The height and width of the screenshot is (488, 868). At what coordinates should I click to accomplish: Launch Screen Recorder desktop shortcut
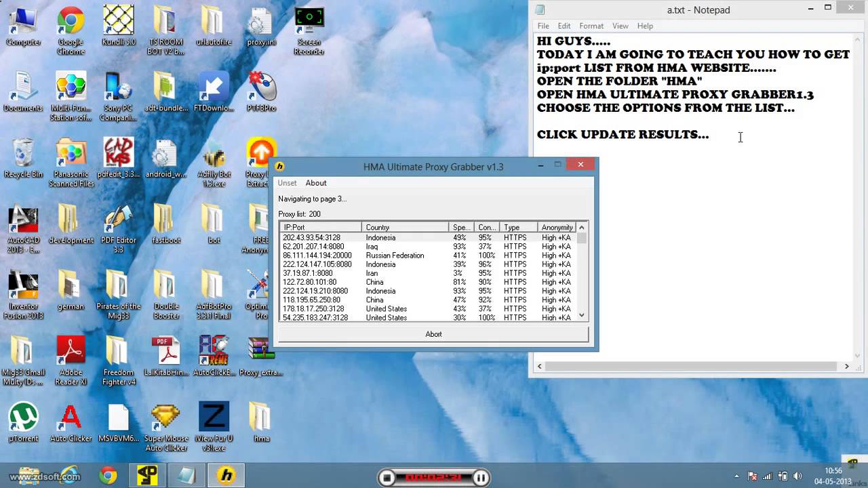pyautogui.click(x=309, y=31)
